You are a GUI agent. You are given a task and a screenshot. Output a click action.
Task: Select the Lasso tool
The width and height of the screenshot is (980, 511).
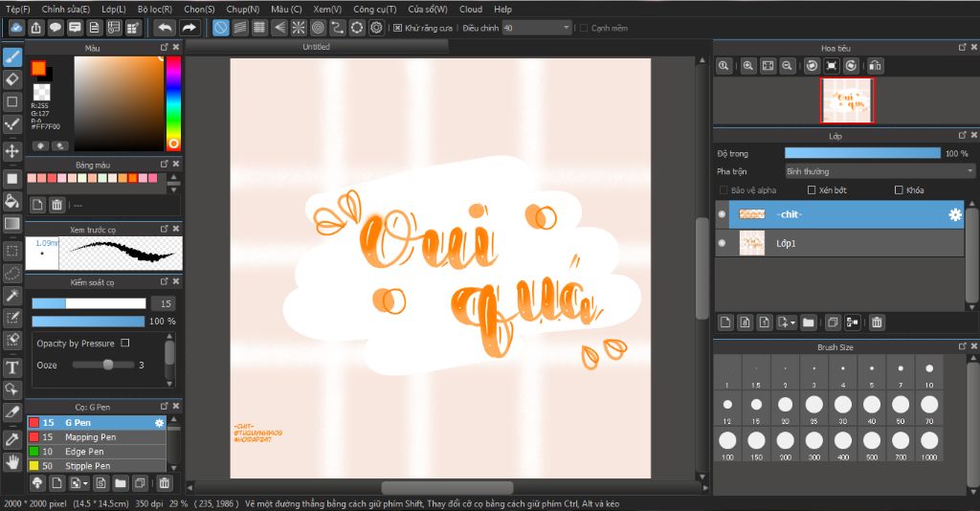point(12,273)
